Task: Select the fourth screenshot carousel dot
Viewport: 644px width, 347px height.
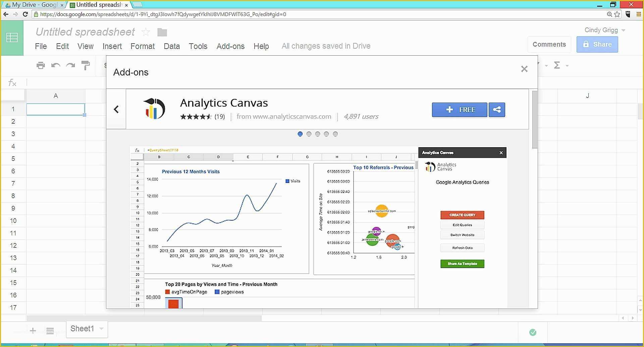Action: click(x=326, y=134)
